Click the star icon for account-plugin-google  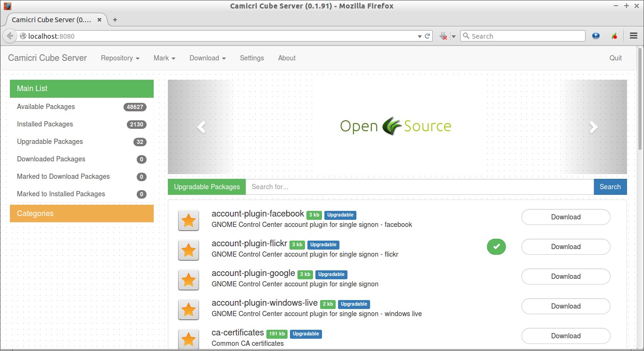(x=189, y=280)
